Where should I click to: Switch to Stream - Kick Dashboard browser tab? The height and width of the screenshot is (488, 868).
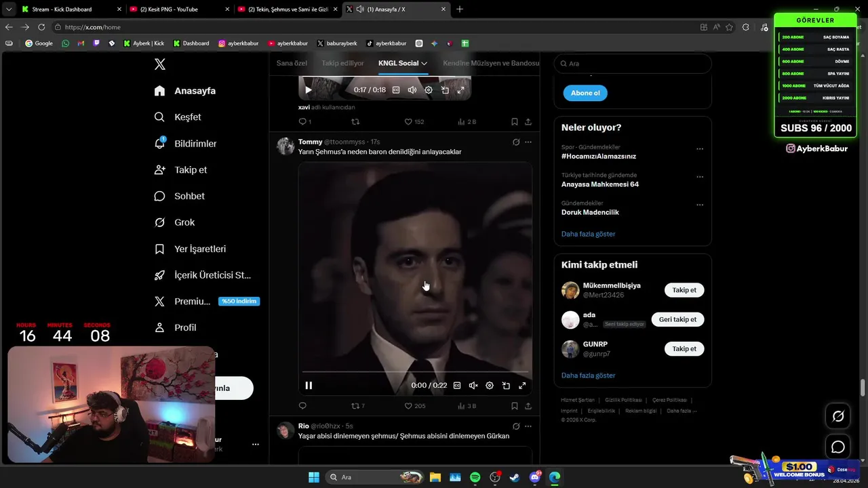(x=72, y=9)
